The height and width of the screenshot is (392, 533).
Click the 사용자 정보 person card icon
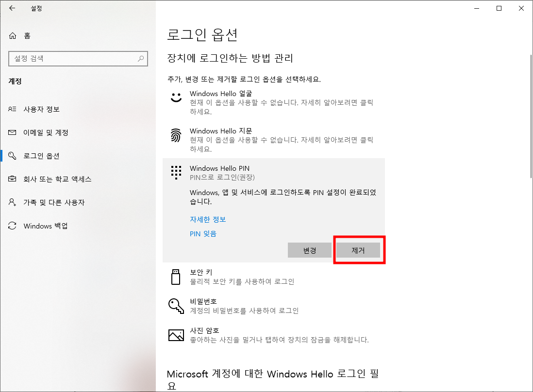click(x=12, y=109)
